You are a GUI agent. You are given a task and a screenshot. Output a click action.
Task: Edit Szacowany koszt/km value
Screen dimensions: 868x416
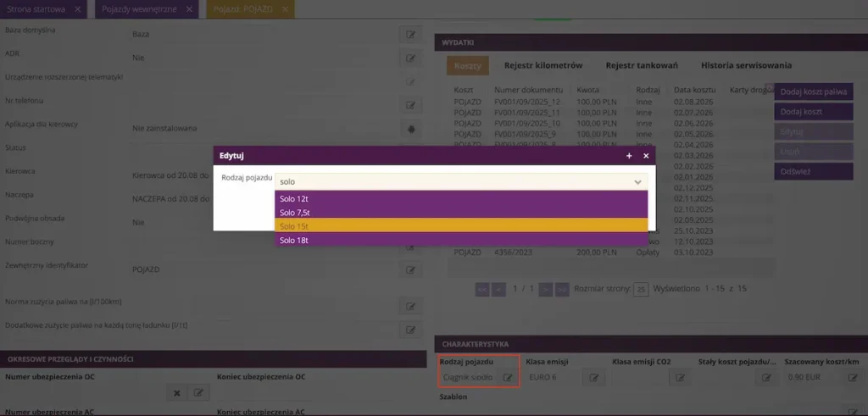pyautogui.click(x=853, y=377)
